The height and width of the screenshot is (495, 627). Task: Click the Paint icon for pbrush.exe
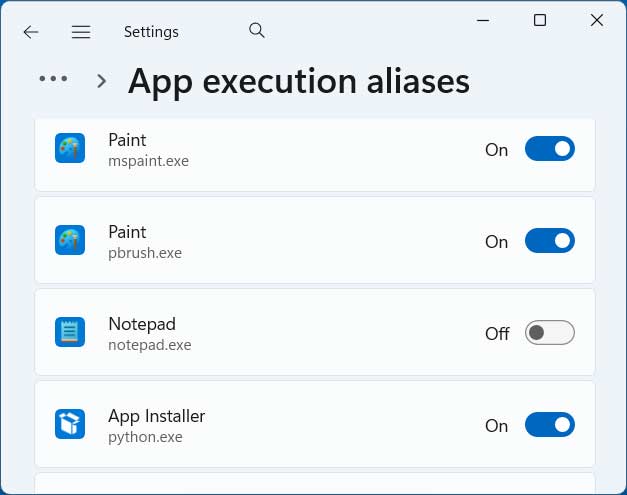click(70, 241)
